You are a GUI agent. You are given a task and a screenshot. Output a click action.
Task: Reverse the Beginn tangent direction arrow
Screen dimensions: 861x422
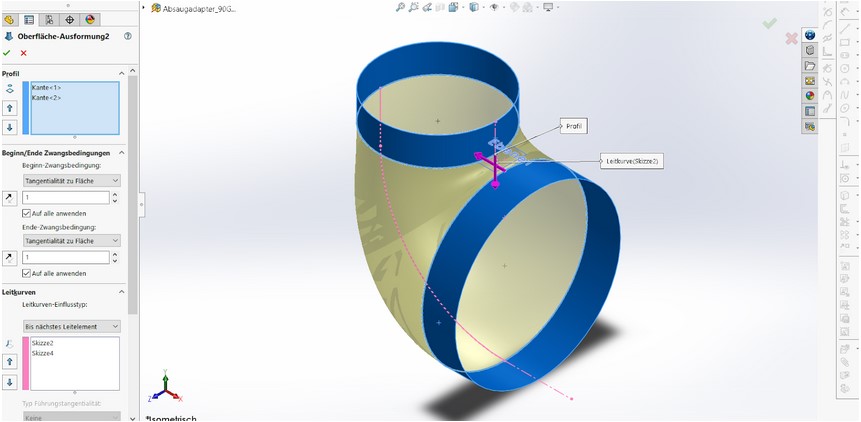pos(10,198)
